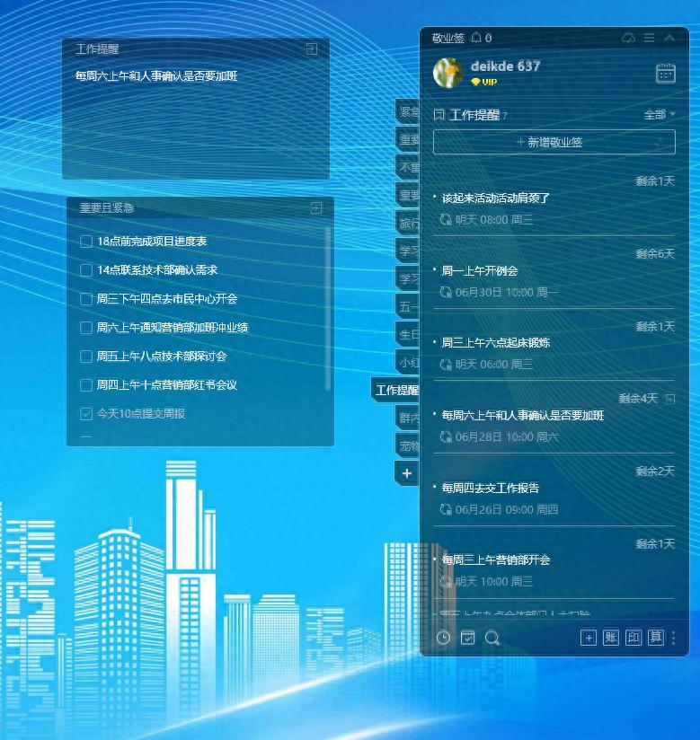Click the notification bell icon
Image resolution: width=700 pixels, height=740 pixels.
coord(476,38)
